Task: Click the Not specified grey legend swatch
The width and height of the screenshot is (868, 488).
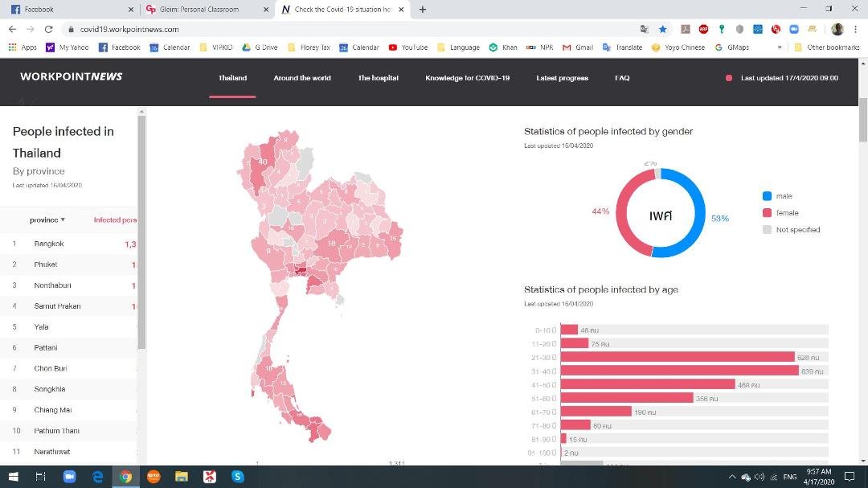Action: point(767,229)
